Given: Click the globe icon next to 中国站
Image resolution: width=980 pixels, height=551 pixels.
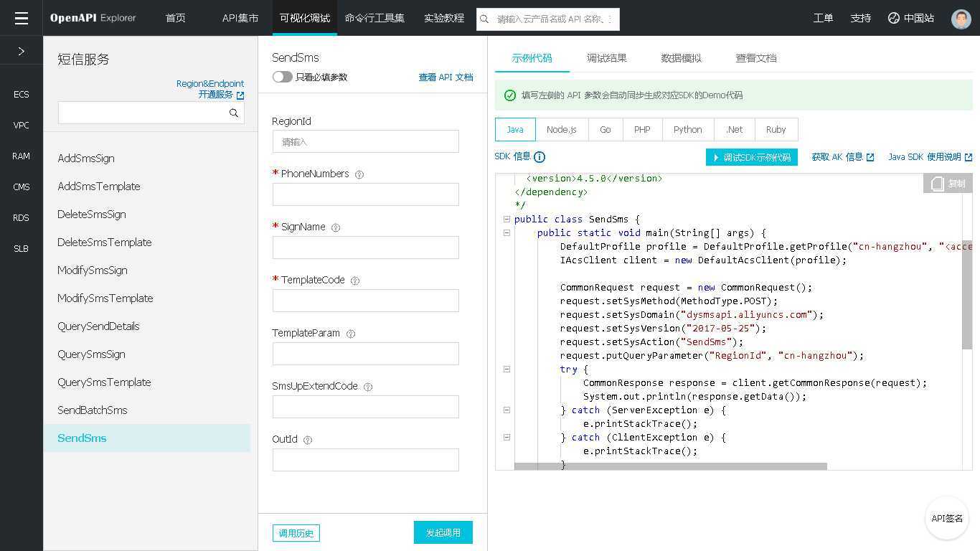Looking at the screenshot, I should [894, 18].
